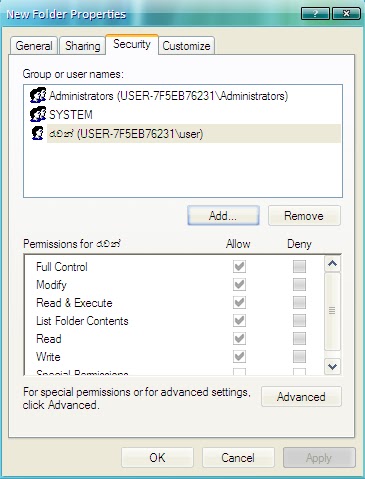Click permissions list scroll up arrow
The width and height of the screenshot is (365, 479).
(332, 264)
